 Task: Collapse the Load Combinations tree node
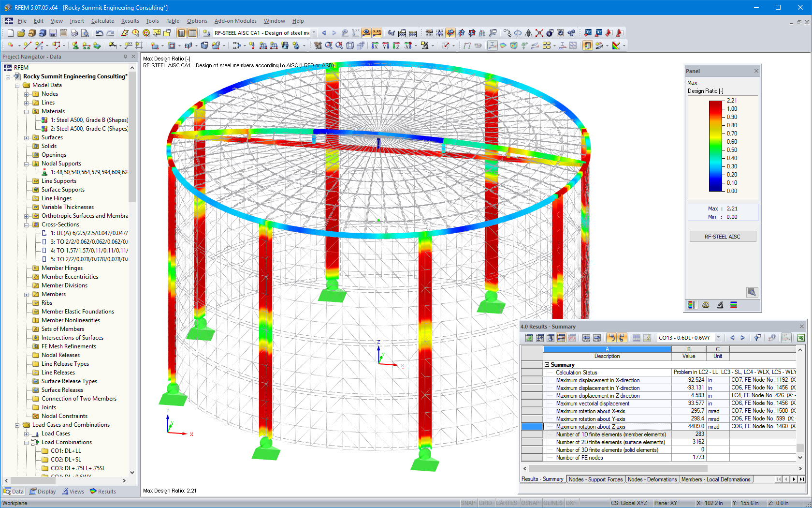pyautogui.click(x=27, y=443)
